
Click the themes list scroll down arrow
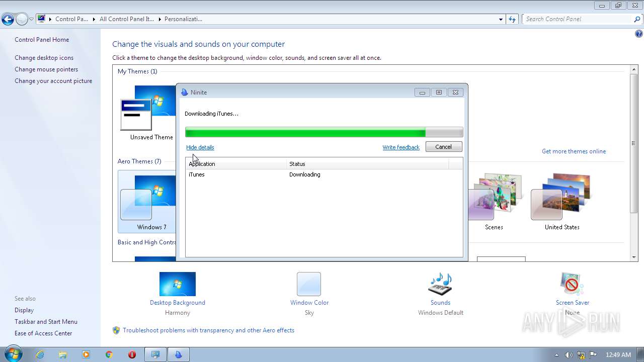click(x=634, y=257)
